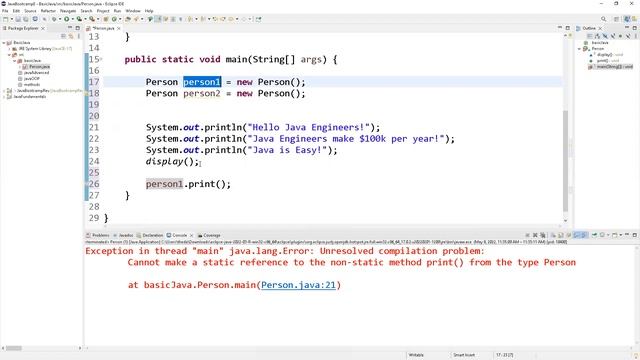Toggle Link with Editor in Package Explorer

[71, 36]
